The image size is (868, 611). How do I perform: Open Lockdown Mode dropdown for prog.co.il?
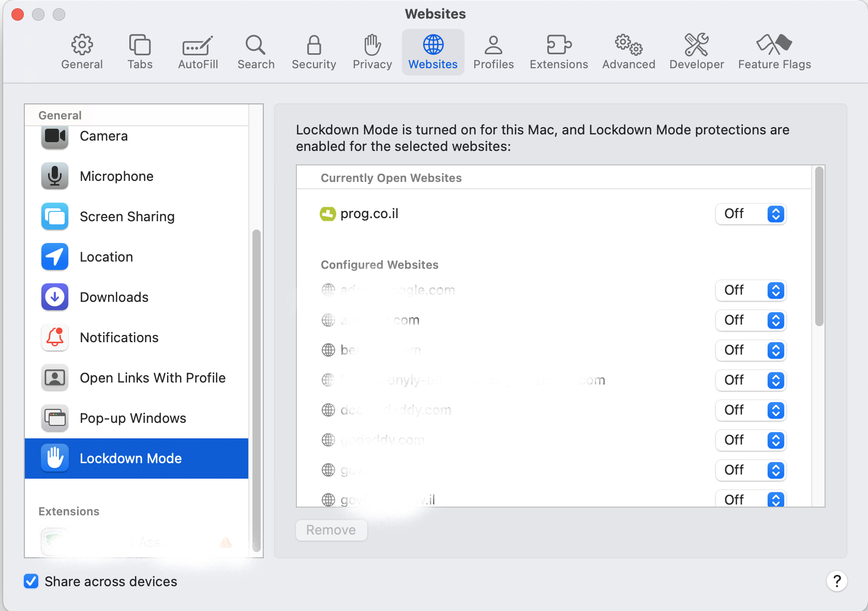coord(751,214)
